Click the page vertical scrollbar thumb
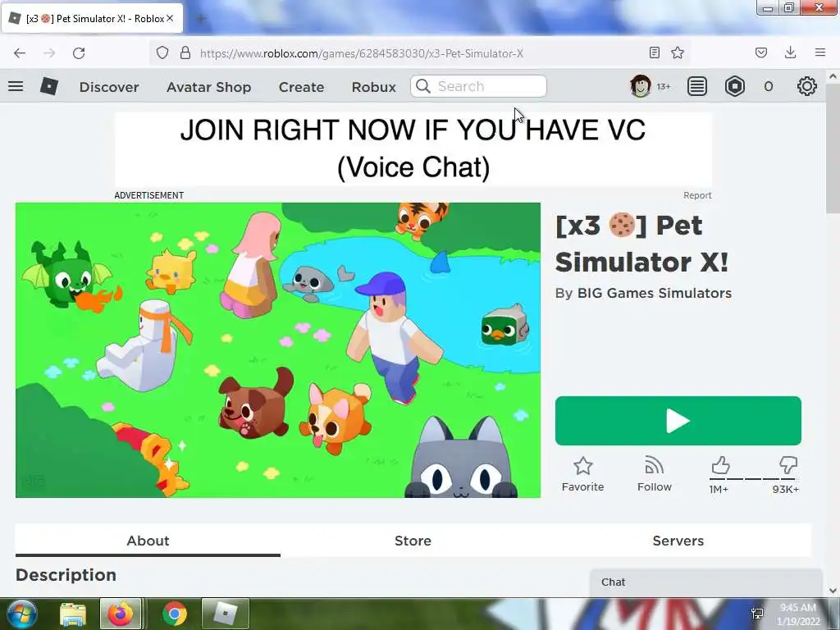 coord(833,148)
